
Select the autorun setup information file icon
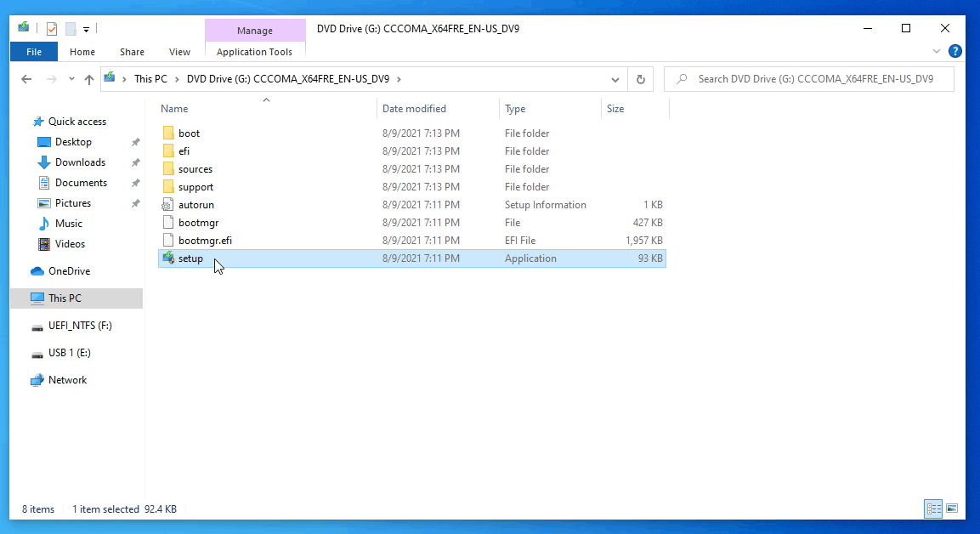coord(167,204)
